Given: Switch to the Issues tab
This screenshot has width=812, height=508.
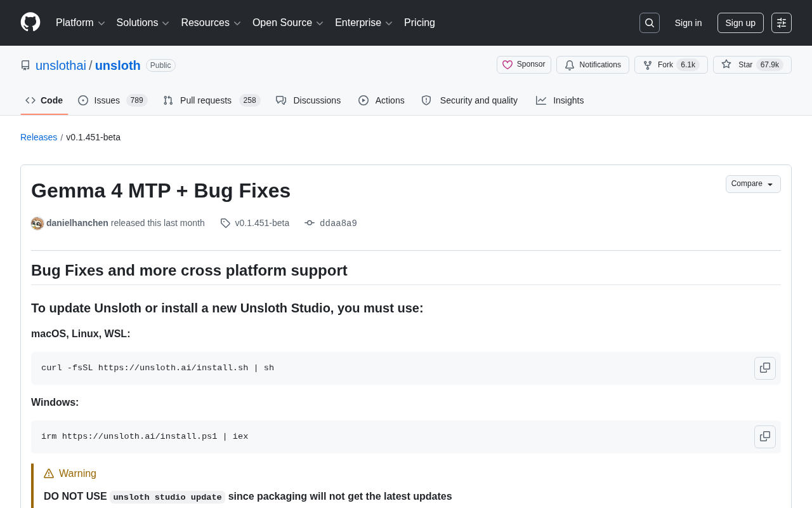Looking at the screenshot, I should (x=112, y=100).
